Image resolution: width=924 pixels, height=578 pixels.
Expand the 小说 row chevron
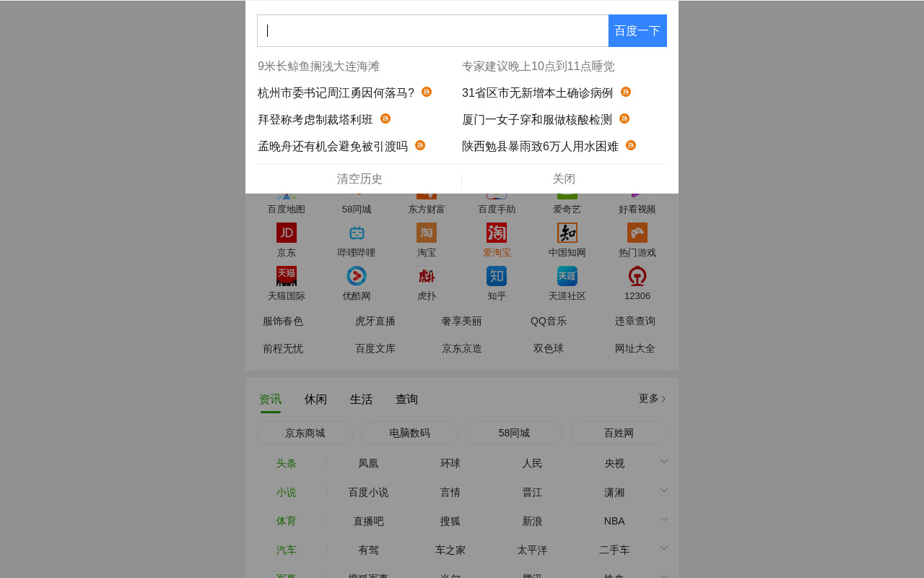(x=664, y=490)
